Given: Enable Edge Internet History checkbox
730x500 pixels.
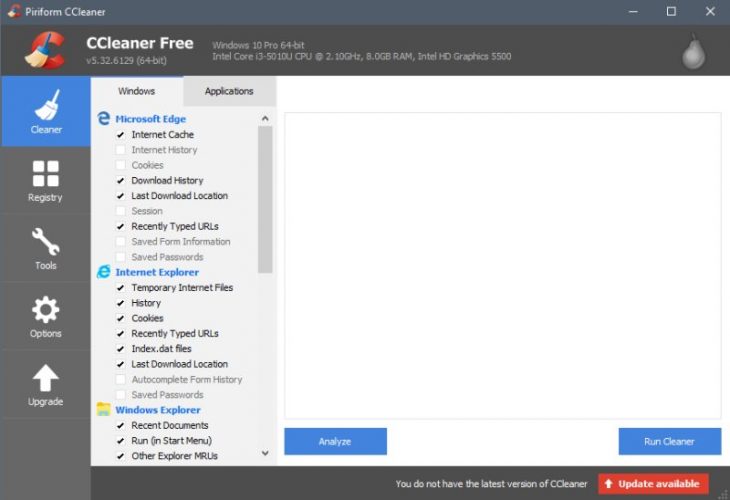Looking at the screenshot, I should pos(121,150).
